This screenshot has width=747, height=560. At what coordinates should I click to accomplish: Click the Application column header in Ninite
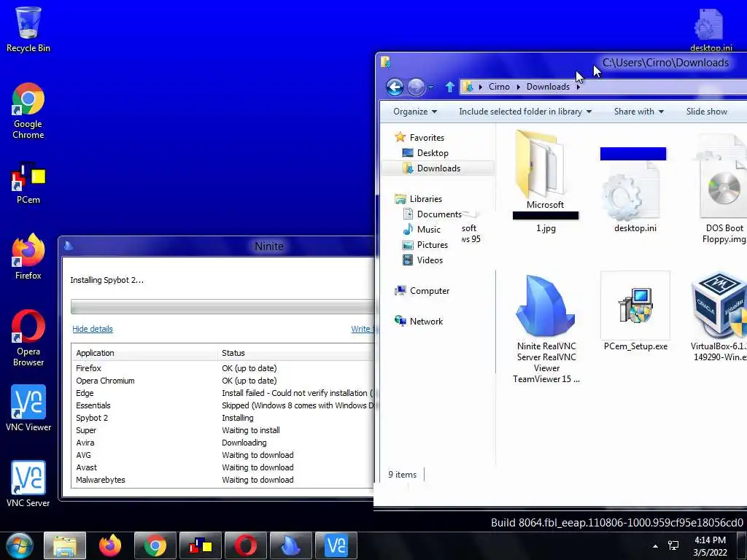click(x=144, y=353)
